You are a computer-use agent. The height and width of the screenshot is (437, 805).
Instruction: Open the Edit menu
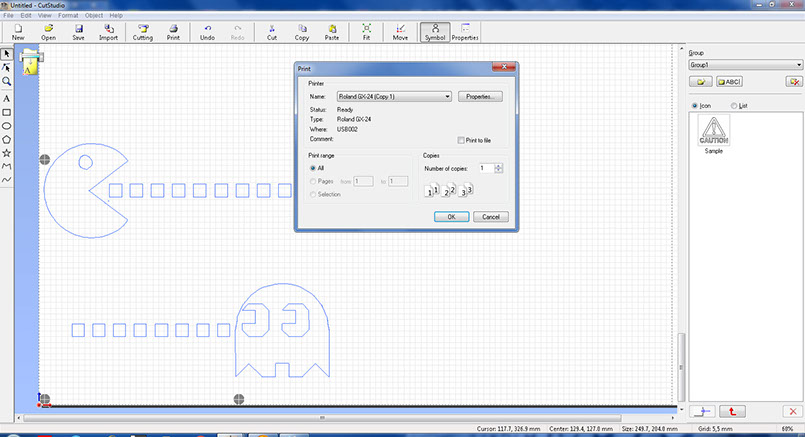[x=26, y=15]
